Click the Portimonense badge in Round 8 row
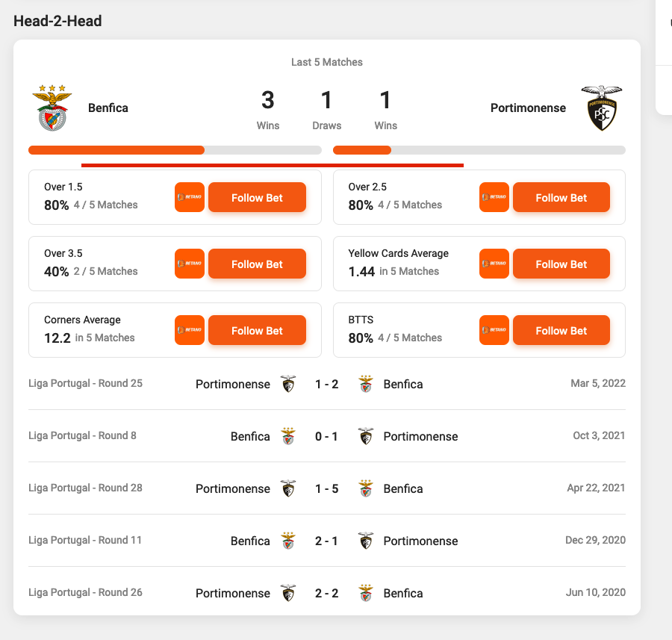The image size is (672, 640). point(366,436)
